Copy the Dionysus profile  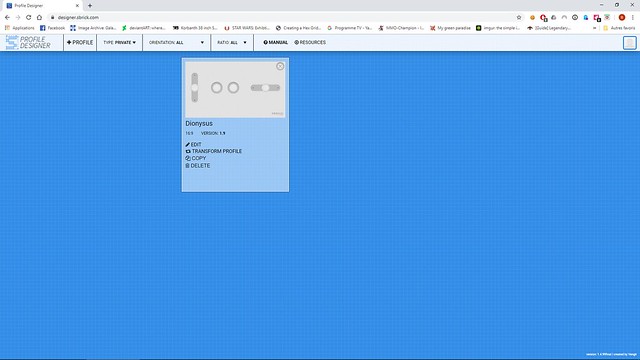coord(196,158)
